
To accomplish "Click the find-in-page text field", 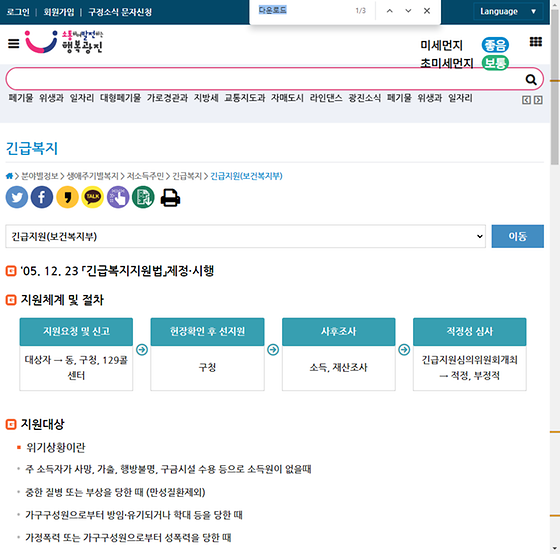I will pos(304,10).
